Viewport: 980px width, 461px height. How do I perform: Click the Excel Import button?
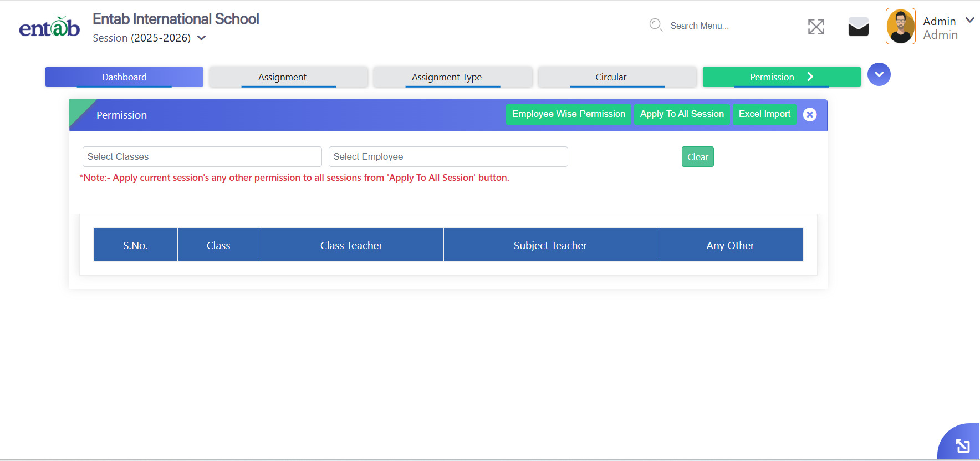pos(764,114)
